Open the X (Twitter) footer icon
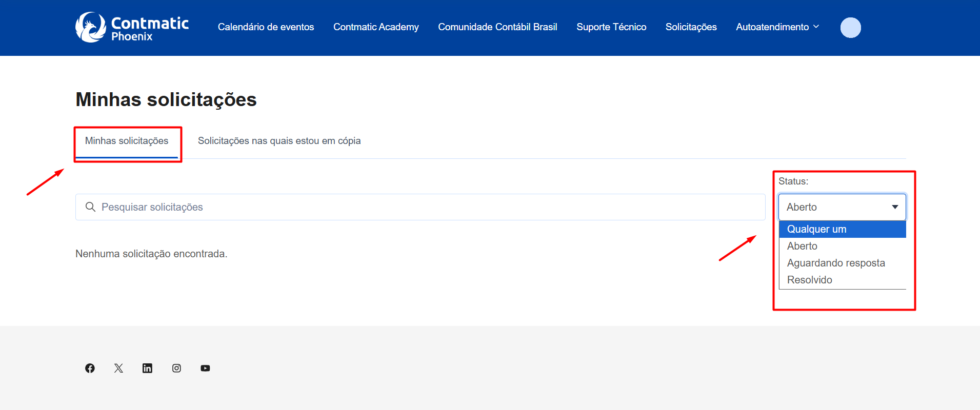 click(x=118, y=368)
